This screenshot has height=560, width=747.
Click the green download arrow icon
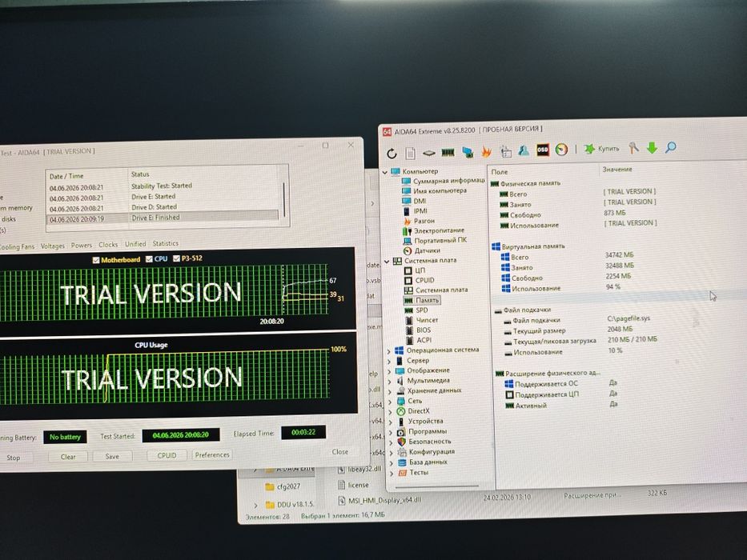[x=653, y=148]
